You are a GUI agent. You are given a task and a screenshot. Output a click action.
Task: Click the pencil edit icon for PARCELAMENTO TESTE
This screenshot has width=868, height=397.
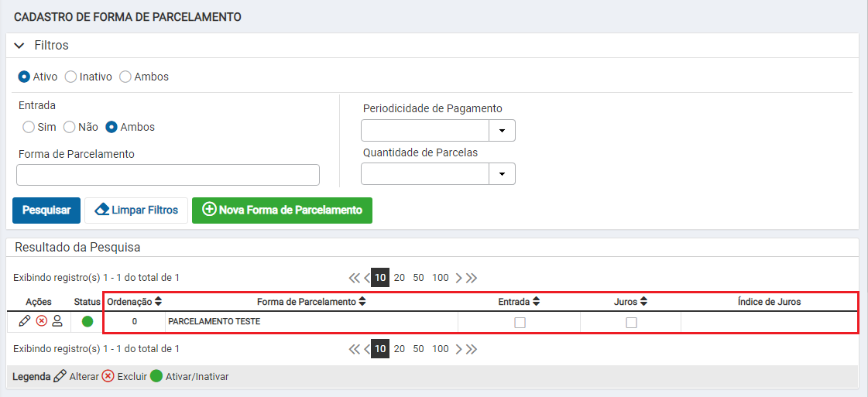pyautogui.click(x=24, y=321)
